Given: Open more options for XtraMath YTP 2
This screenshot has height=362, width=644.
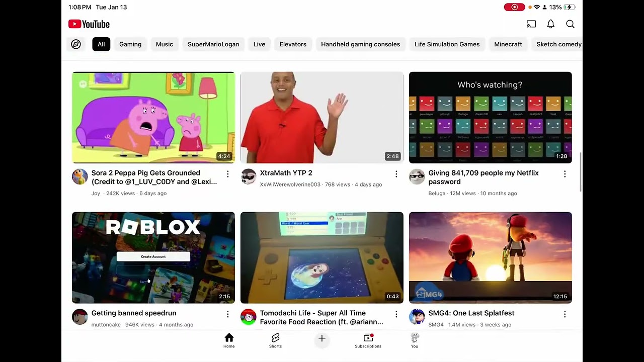Looking at the screenshot, I should click(x=396, y=174).
